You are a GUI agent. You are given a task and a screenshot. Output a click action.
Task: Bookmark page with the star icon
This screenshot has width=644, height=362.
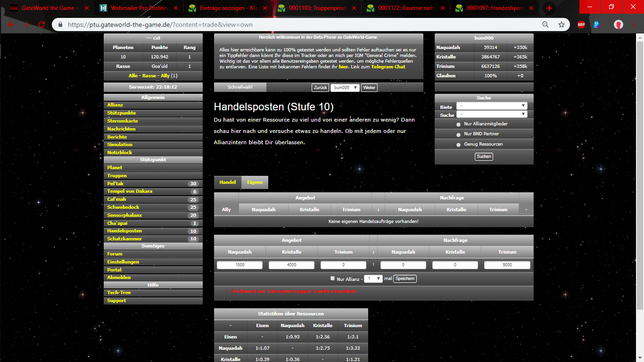point(561,25)
